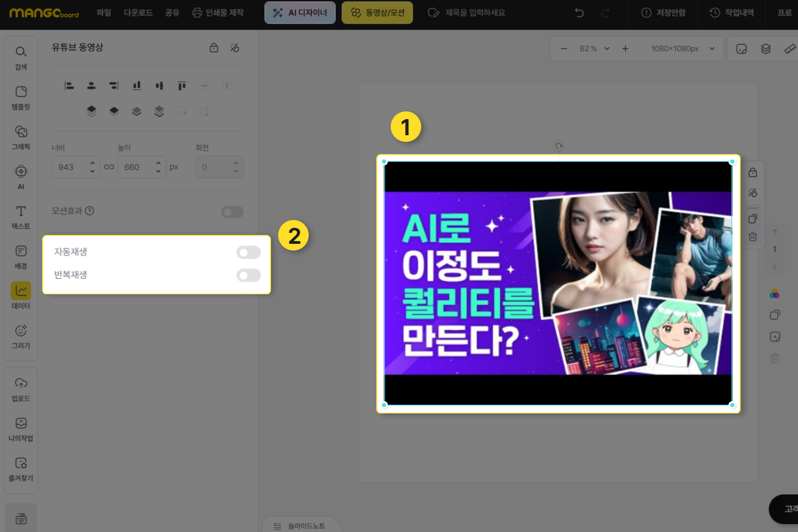Toggle the 모션효과 motion effect switch
798x532 pixels.
click(x=232, y=212)
